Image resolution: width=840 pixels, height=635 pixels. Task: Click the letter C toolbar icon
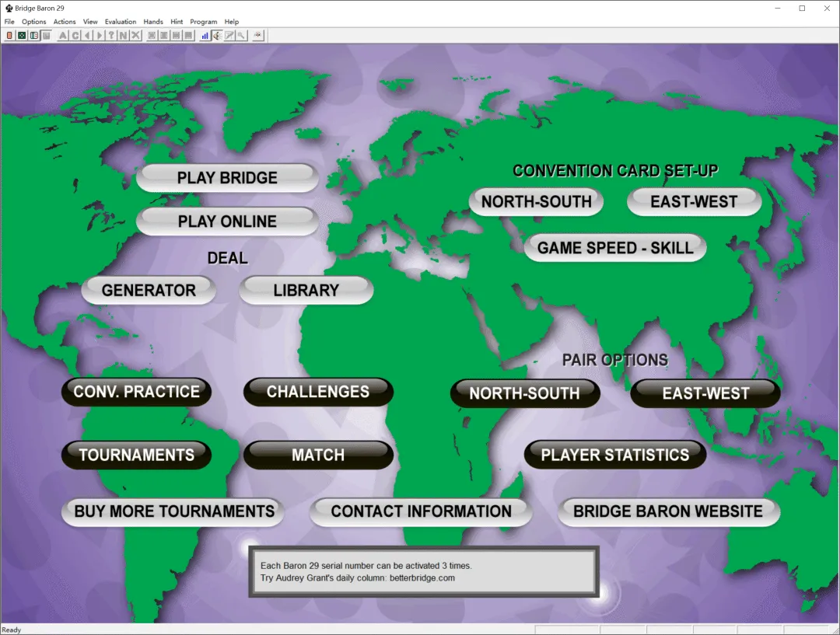point(75,35)
